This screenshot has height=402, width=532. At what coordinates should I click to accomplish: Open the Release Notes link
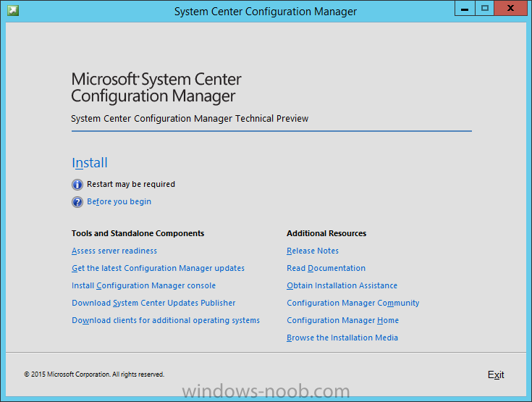pos(313,251)
